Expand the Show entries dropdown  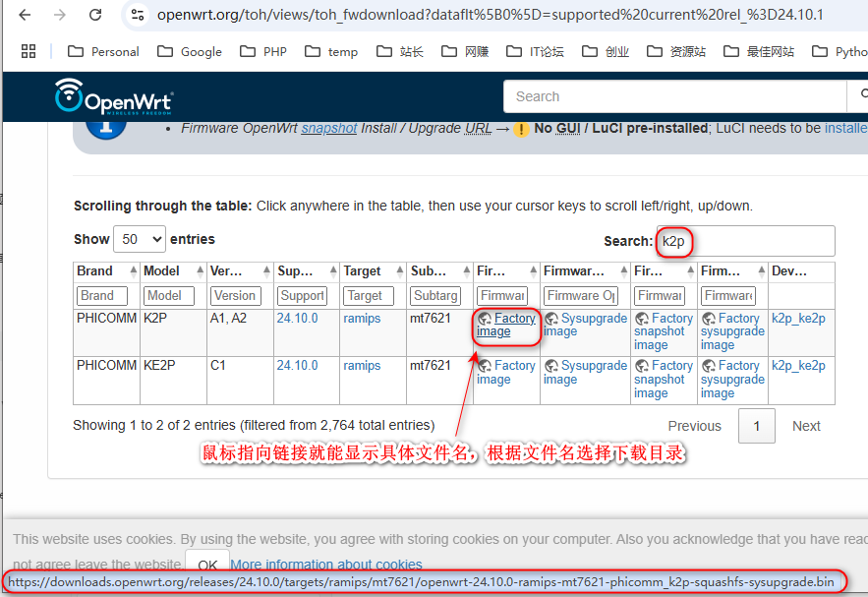[x=140, y=239]
